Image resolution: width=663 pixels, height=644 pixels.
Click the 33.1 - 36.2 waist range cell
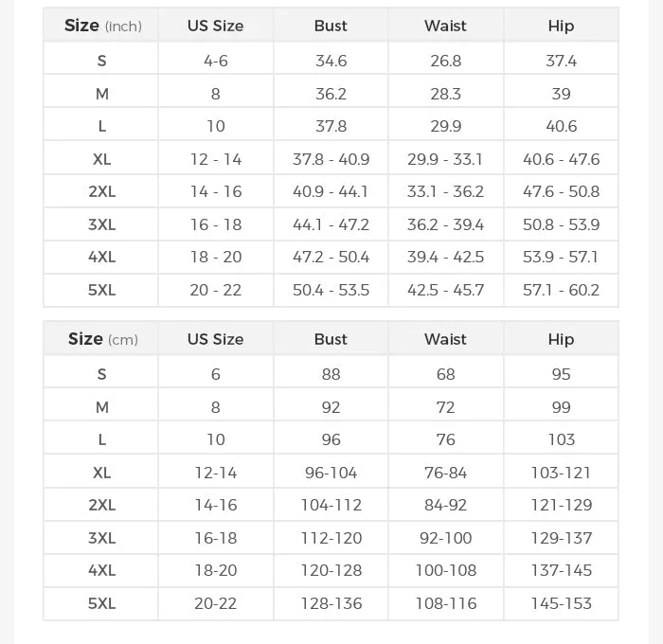(445, 191)
